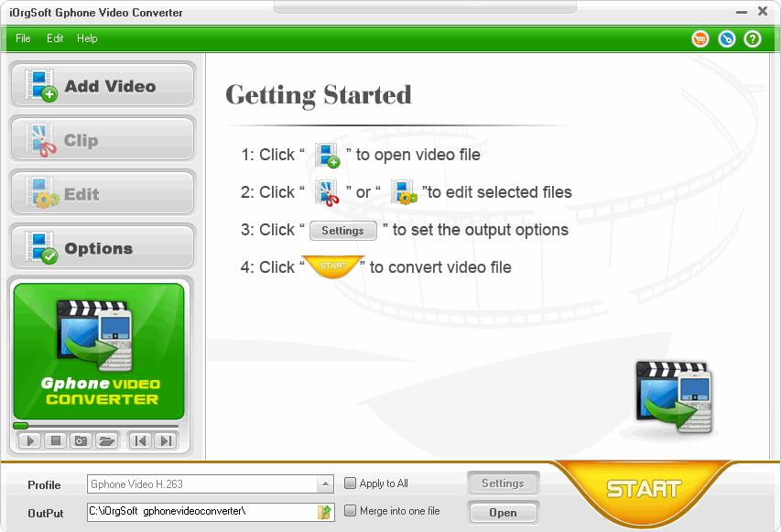The height and width of the screenshot is (532, 781).
Task: Click the blue register key icon
Action: click(x=727, y=38)
